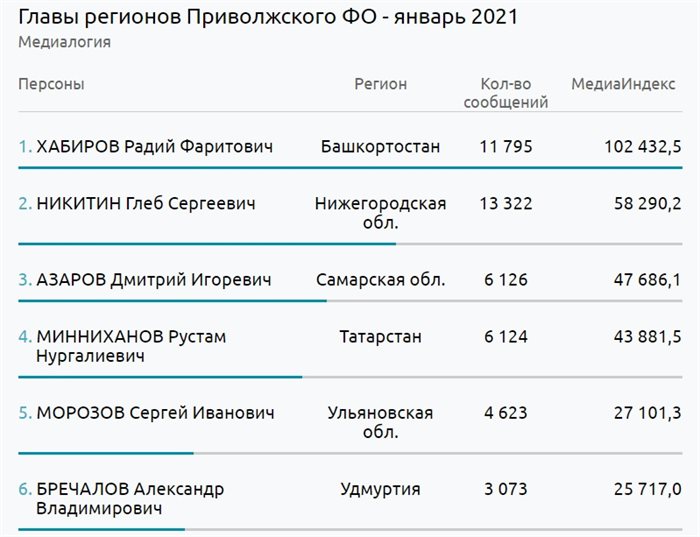Click Морозов's short progress bar
The image size is (700, 537).
click(x=106, y=453)
